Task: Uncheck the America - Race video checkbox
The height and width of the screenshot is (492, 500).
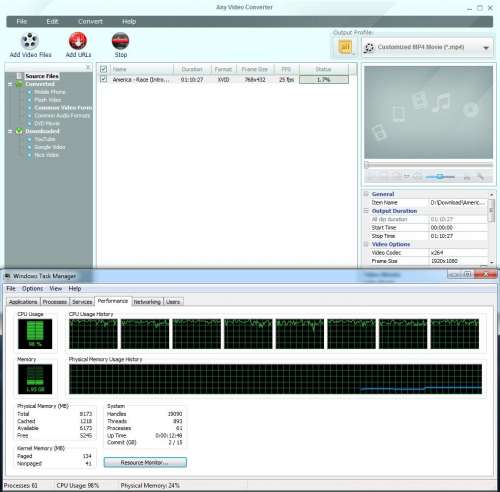Action: 103,79
